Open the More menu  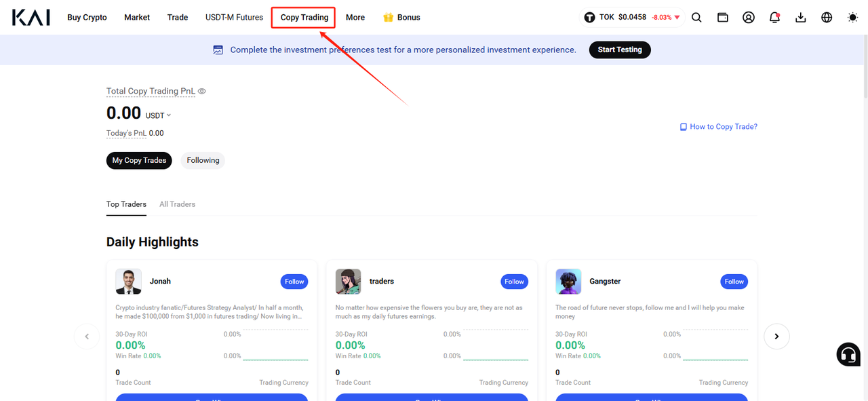click(355, 18)
